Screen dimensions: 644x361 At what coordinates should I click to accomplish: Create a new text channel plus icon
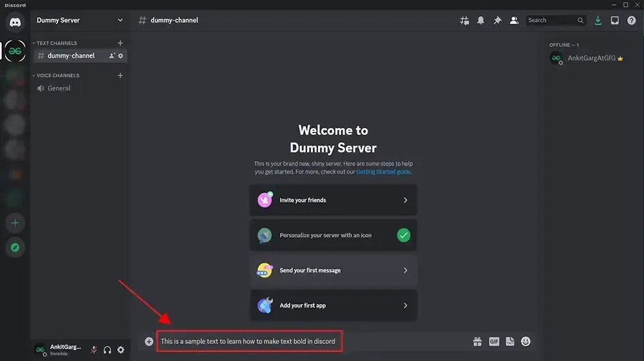pos(120,43)
